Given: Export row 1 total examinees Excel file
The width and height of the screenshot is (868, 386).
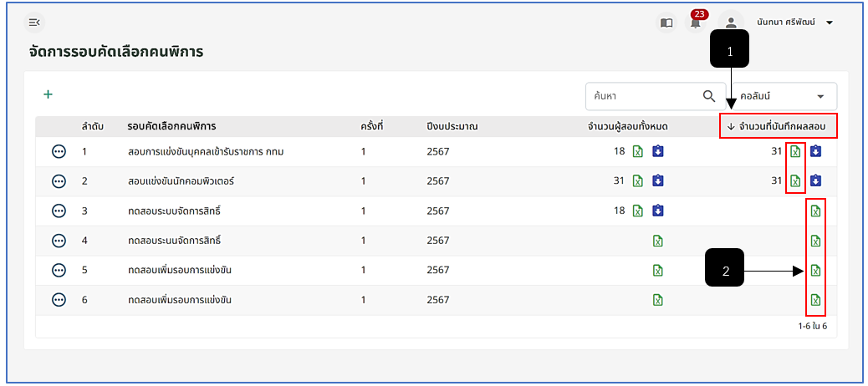Looking at the screenshot, I should pyautogui.click(x=638, y=151).
